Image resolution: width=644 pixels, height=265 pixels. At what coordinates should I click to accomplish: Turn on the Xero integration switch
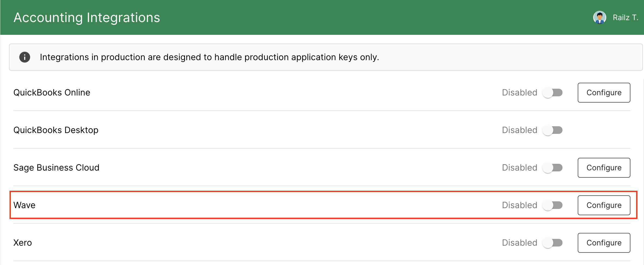coord(552,243)
